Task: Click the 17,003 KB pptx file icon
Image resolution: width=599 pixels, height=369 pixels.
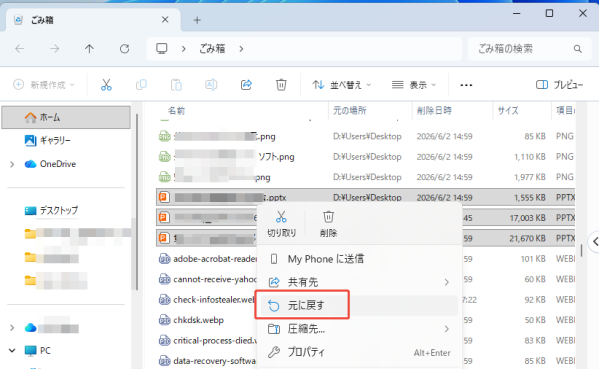Action: click(x=164, y=218)
